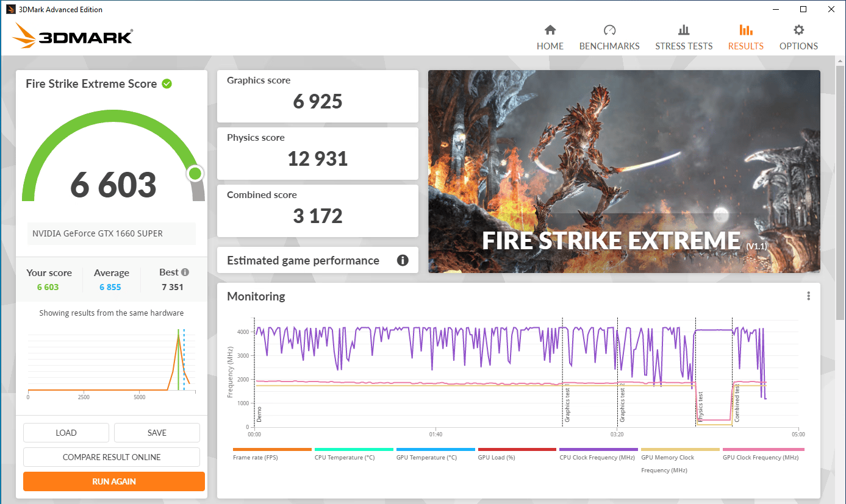Screen dimensions: 846x504
Task: Toggle the Frame rate (FPS) legend series
Action: pos(272,454)
